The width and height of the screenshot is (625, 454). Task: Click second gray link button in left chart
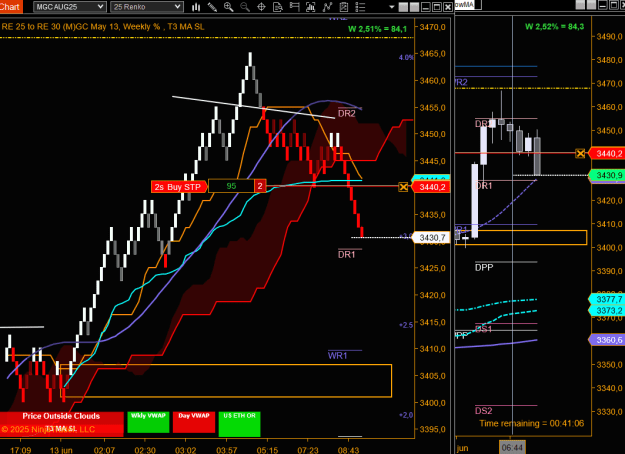414,7
